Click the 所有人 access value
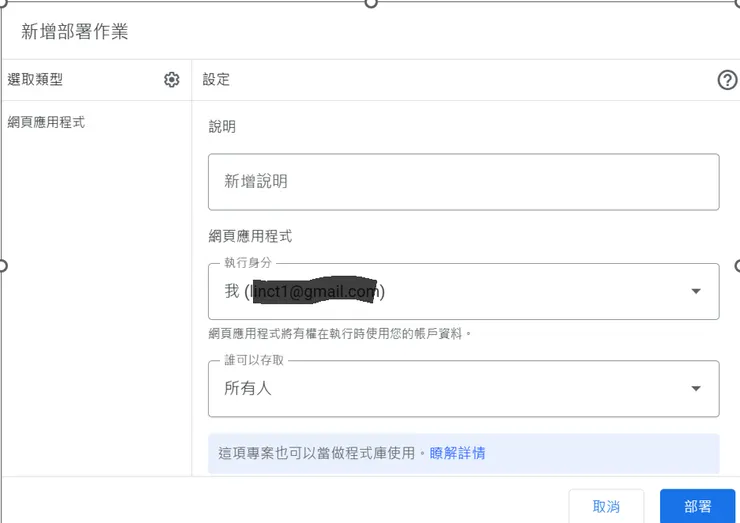 [x=248, y=389]
